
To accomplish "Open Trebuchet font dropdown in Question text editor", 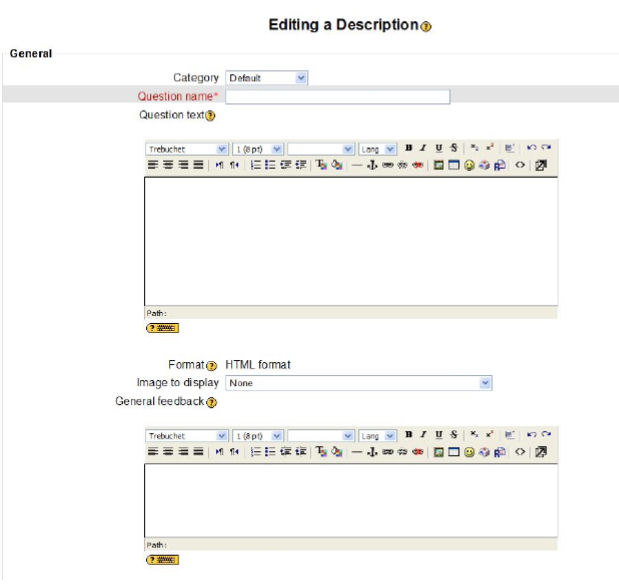I will coord(186,149).
